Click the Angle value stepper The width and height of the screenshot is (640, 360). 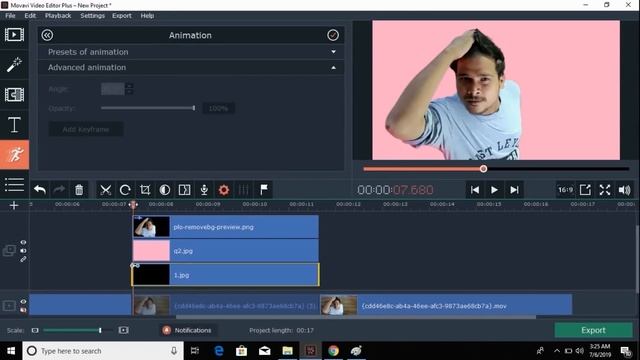(130, 89)
